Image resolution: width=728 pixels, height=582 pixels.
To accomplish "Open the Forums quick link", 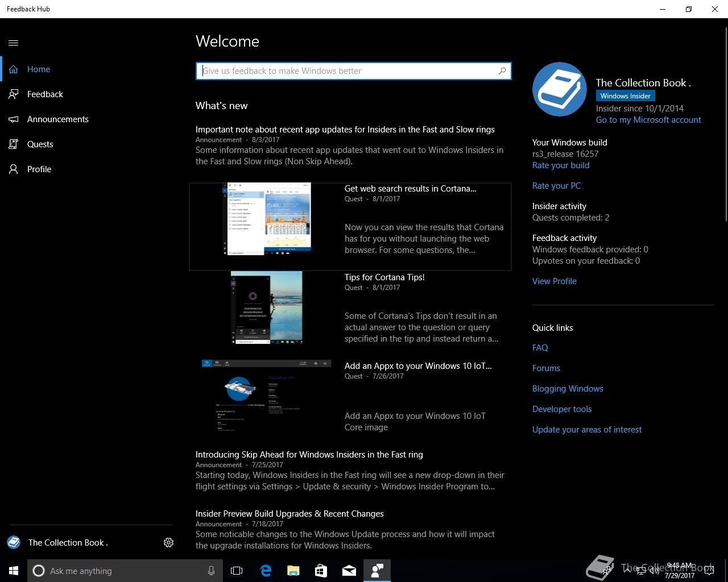I will 546,368.
